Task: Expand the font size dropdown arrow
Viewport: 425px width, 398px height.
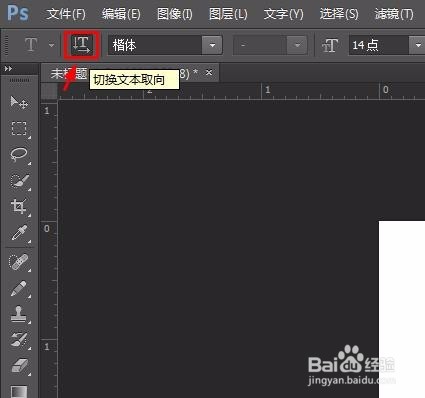Action: tap(418, 45)
